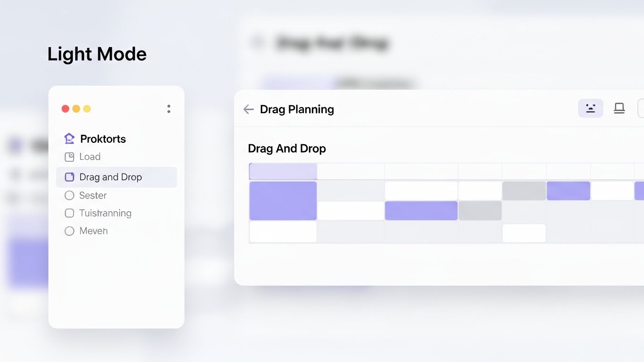Open the three-dot menu in the sidebar

[168, 108]
